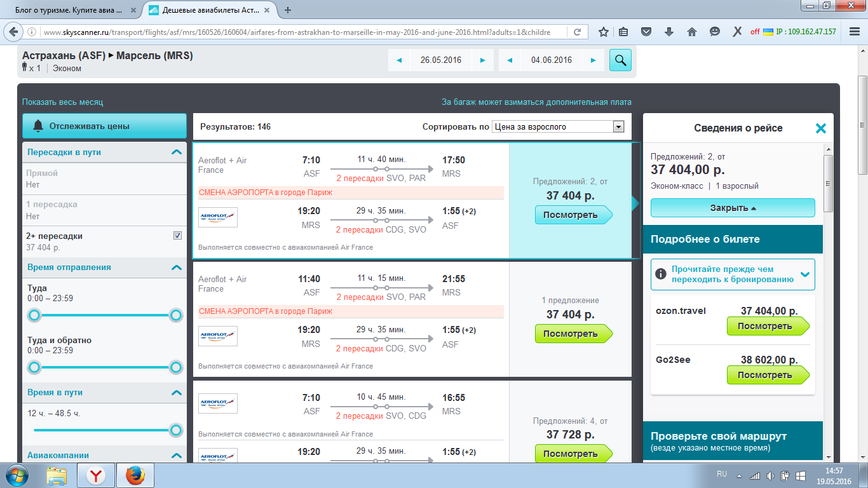Click Показать весь месяц link
Screen dimensions: 868x488
pyautogui.click(x=62, y=102)
